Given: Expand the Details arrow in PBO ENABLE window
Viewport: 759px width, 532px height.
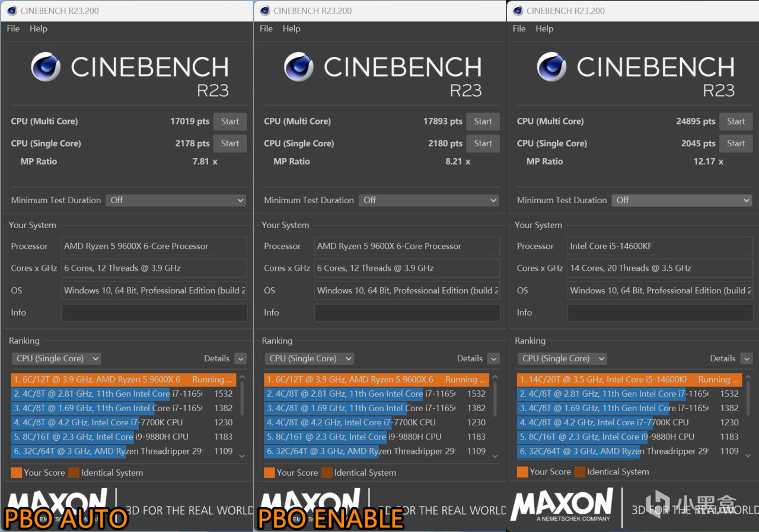Looking at the screenshot, I should (494, 358).
